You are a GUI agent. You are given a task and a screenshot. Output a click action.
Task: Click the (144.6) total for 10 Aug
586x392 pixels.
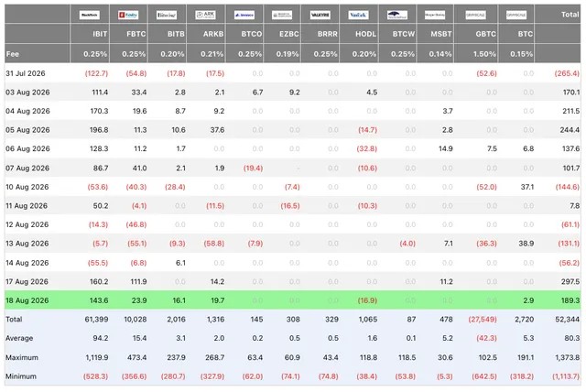(567, 187)
